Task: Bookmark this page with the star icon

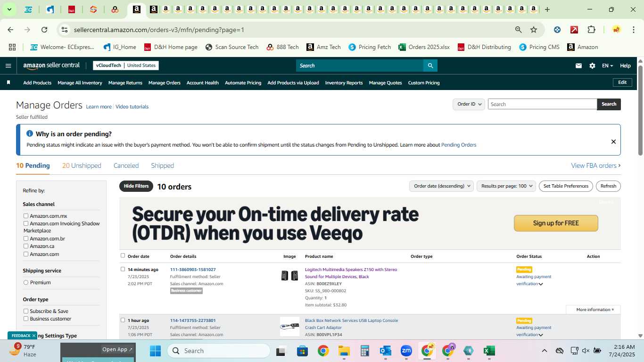Action: tap(534, 30)
